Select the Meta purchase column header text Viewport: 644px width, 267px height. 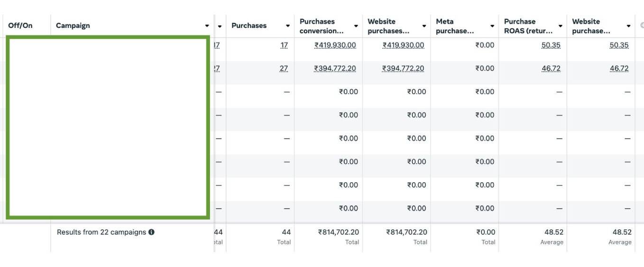(455, 26)
